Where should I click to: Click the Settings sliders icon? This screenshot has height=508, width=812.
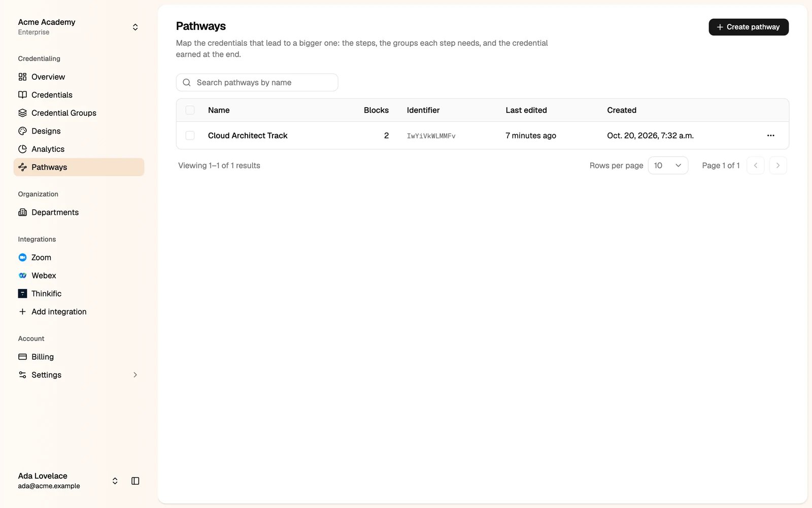tap(22, 375)
